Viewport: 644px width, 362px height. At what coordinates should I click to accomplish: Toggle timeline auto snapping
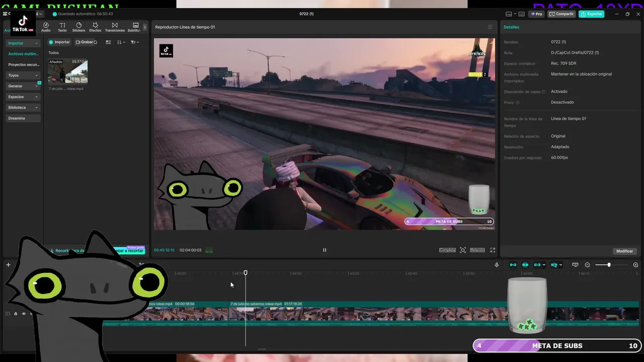coord(525,265)
